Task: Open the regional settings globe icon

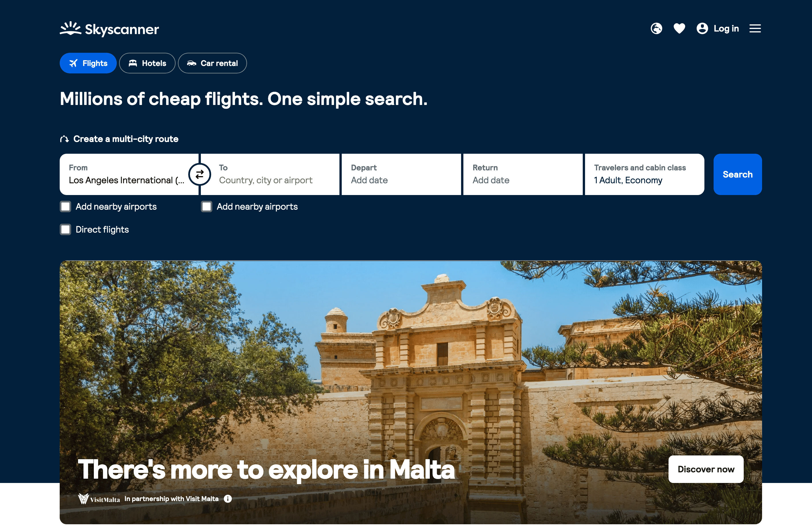Action: (x=656, y=29)
